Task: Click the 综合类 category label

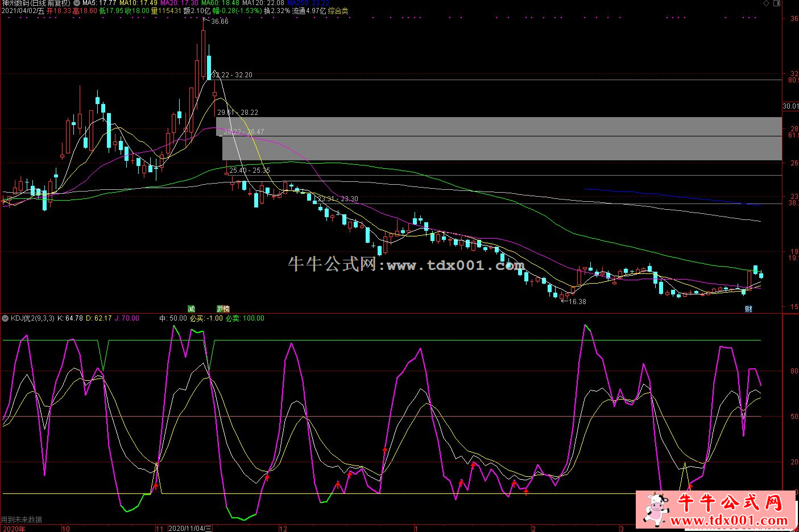Action: point(338,11)
